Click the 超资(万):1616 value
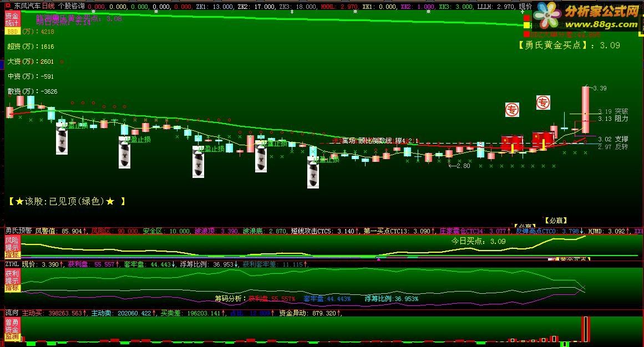 31,47
